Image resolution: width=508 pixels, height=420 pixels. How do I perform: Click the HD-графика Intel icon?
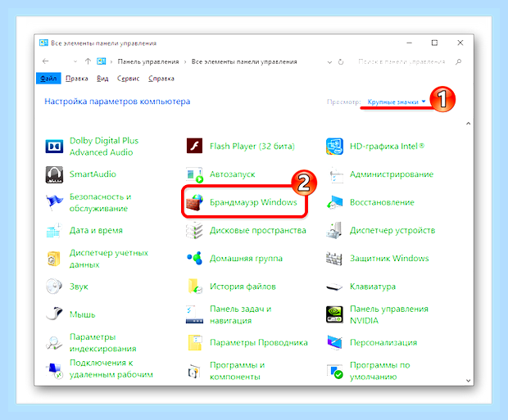[334, 146]
